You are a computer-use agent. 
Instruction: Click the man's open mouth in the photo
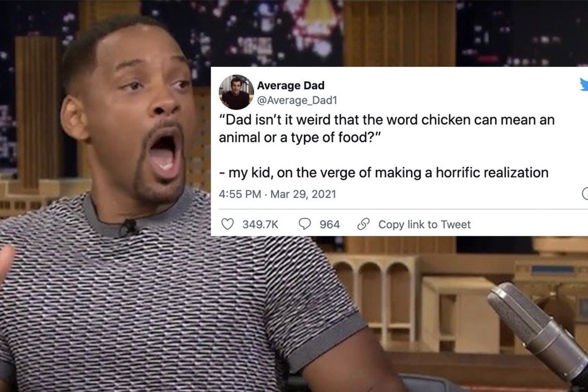coord(163,154)
